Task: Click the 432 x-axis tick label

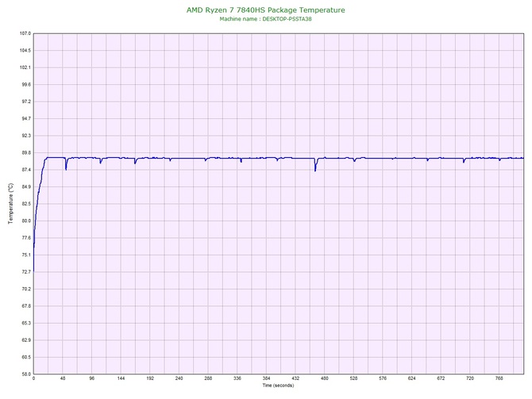Action: coord(295,378)
